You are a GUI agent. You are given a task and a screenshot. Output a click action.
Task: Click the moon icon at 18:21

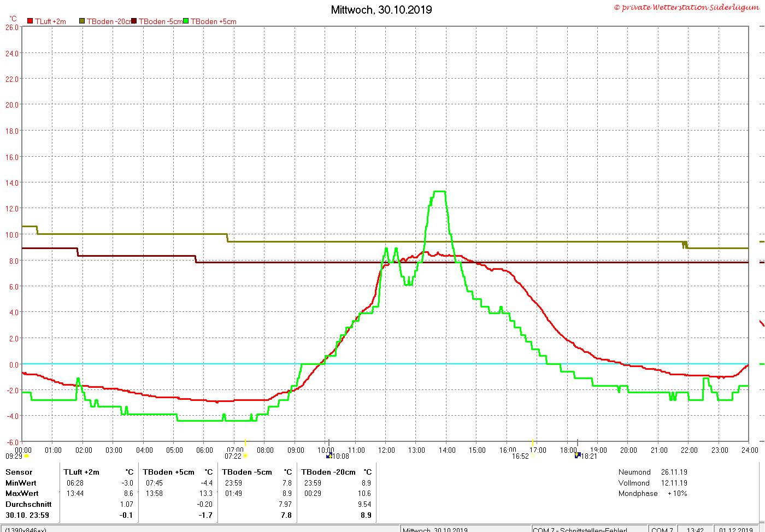578,456
